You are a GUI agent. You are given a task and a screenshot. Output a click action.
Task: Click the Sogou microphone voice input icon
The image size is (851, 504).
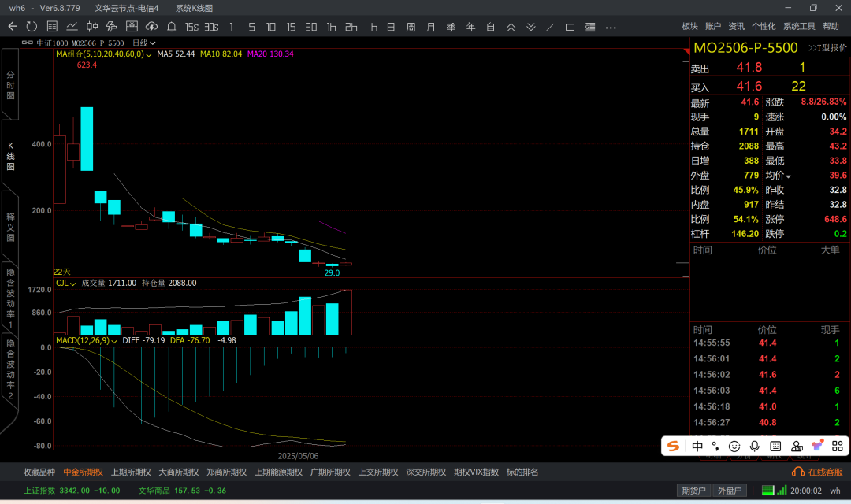tap(754, 446)
